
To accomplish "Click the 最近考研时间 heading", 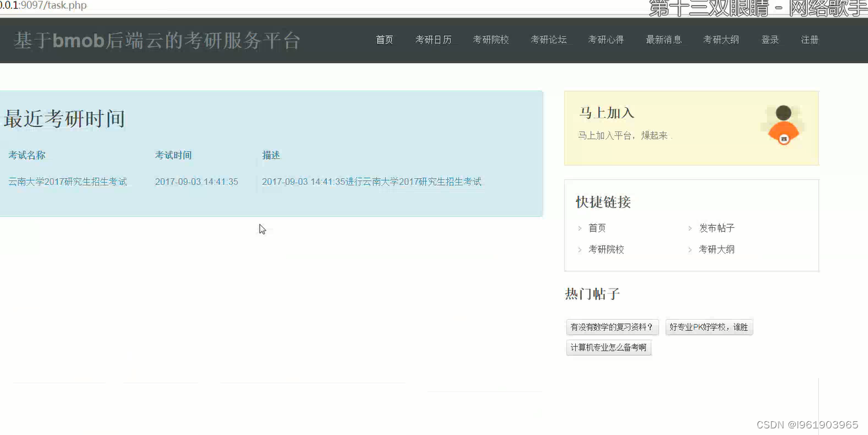I will pyautogui.click(x=64, y=119).
